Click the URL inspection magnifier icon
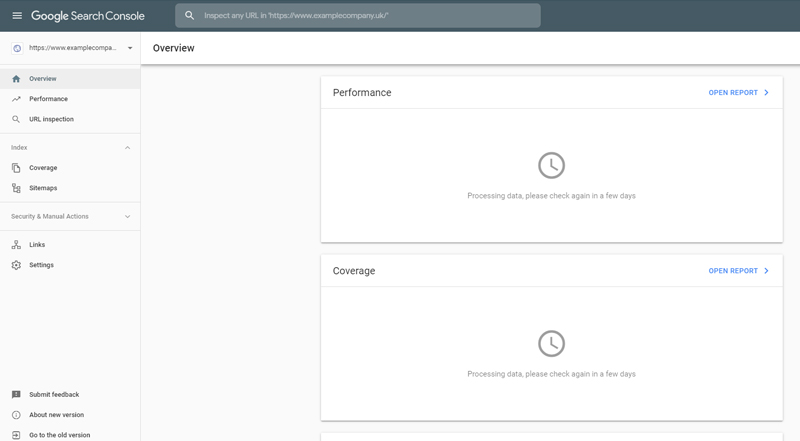The image size is (800, 441). (16, 119)
